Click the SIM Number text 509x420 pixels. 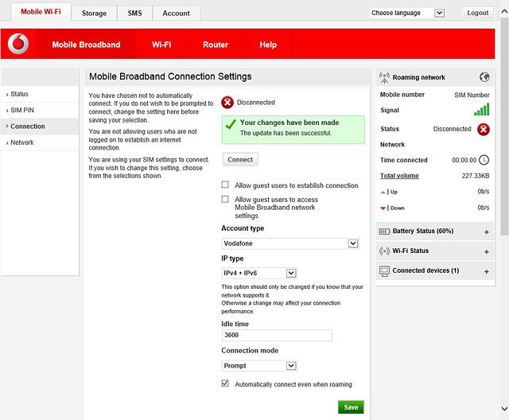472,95
